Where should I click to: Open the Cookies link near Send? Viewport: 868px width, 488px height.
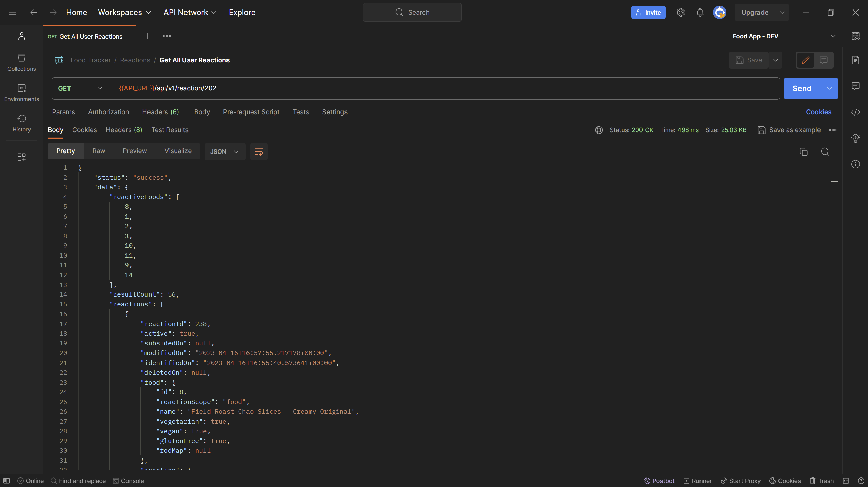click(x=818, y=112)
